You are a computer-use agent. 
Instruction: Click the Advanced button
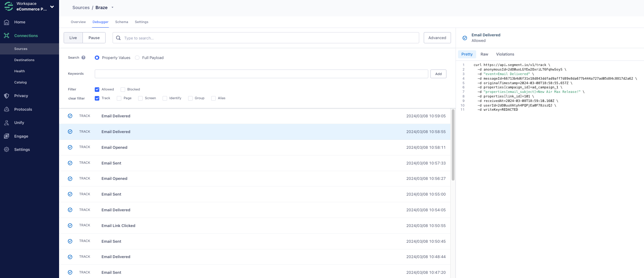(x=437, y=38)
